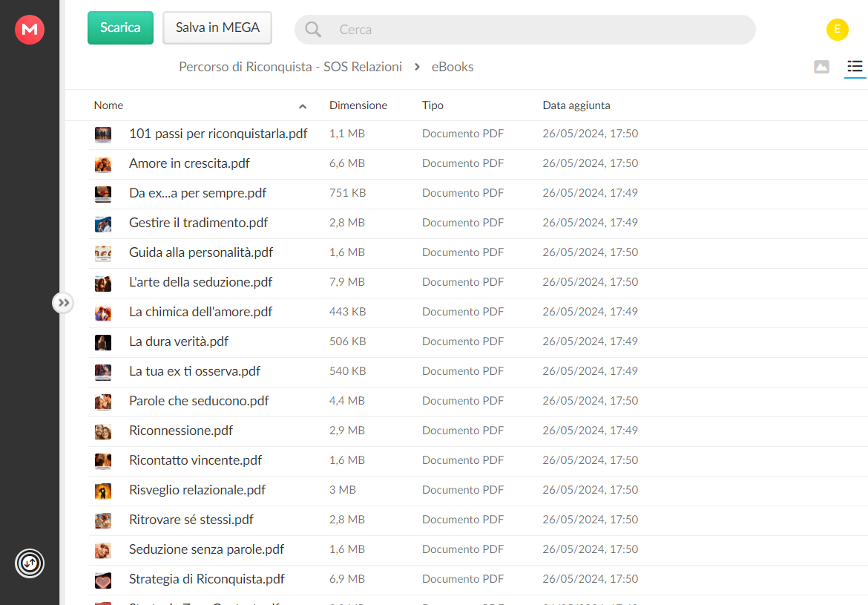The image size is (868, 605).
Task: Sort by Data aggiunta column header
Action: pyautogui.click(x=576, y=105)
